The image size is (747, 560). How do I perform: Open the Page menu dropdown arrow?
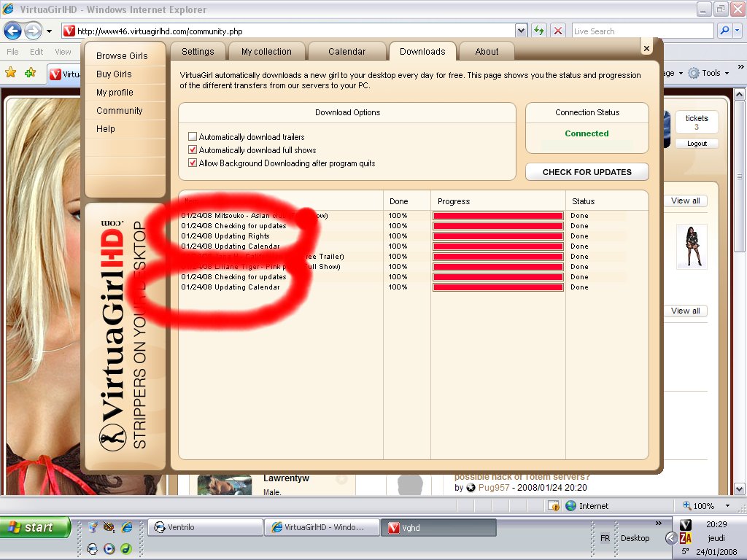(x=681, y=74)
